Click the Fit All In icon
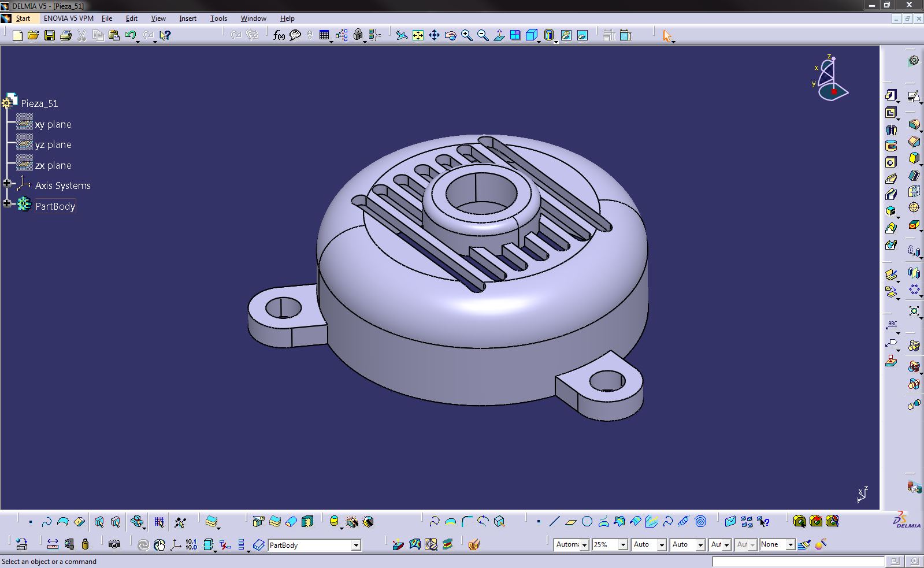 point(418,35)
